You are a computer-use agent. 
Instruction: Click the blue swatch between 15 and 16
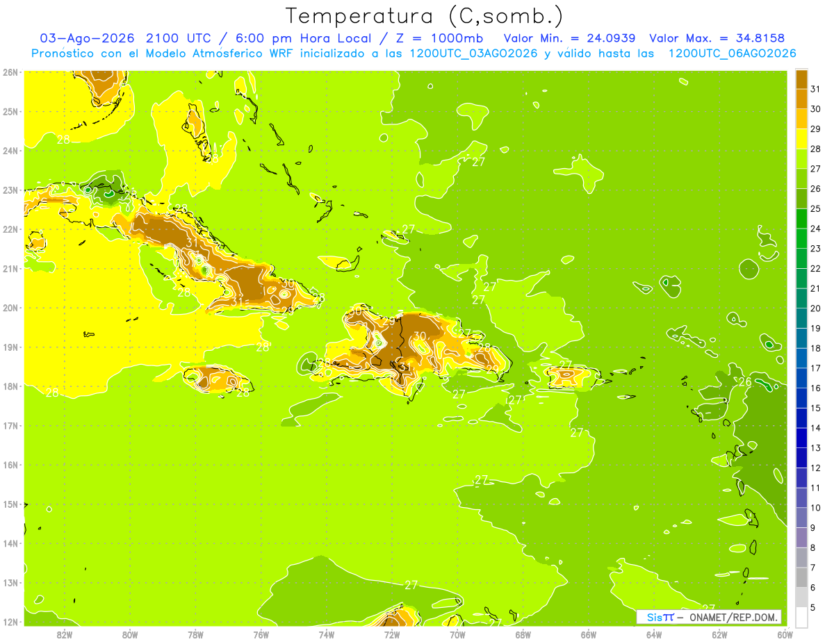801,398
